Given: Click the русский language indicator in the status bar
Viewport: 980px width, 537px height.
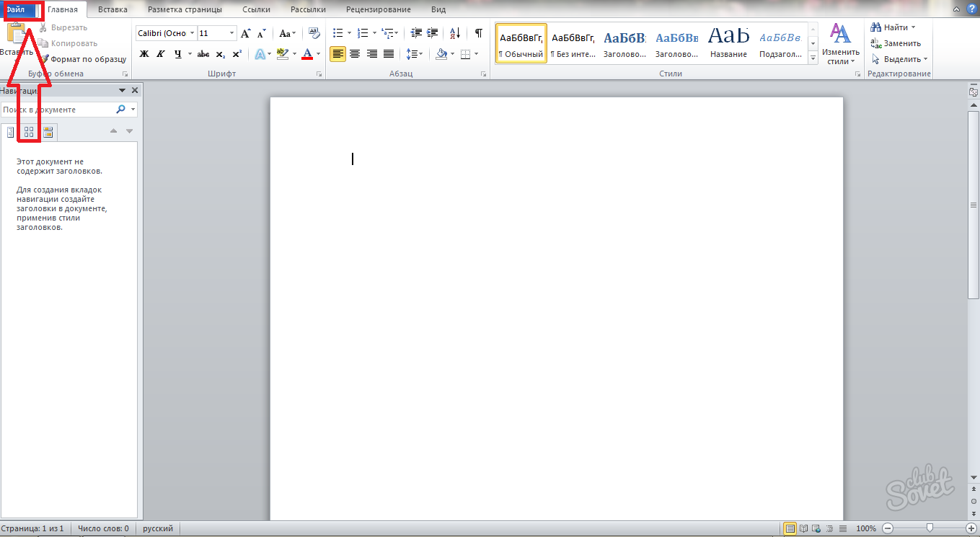Looking at the screenshot, I should tap(158, 528).
